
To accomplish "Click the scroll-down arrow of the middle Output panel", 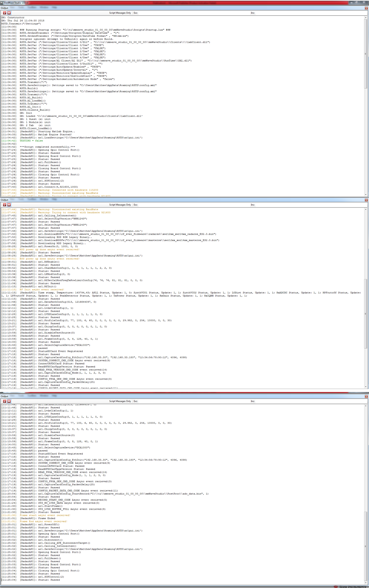I will (366, 386).
